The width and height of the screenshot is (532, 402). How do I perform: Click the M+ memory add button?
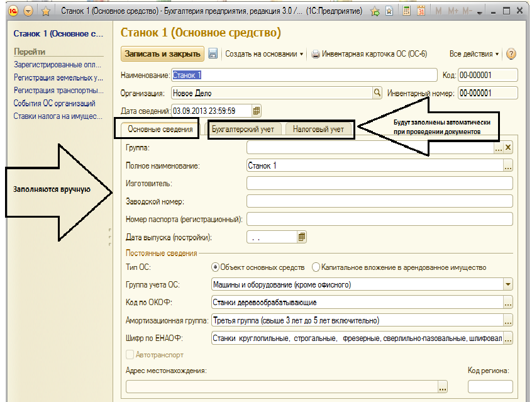[453, 11]
